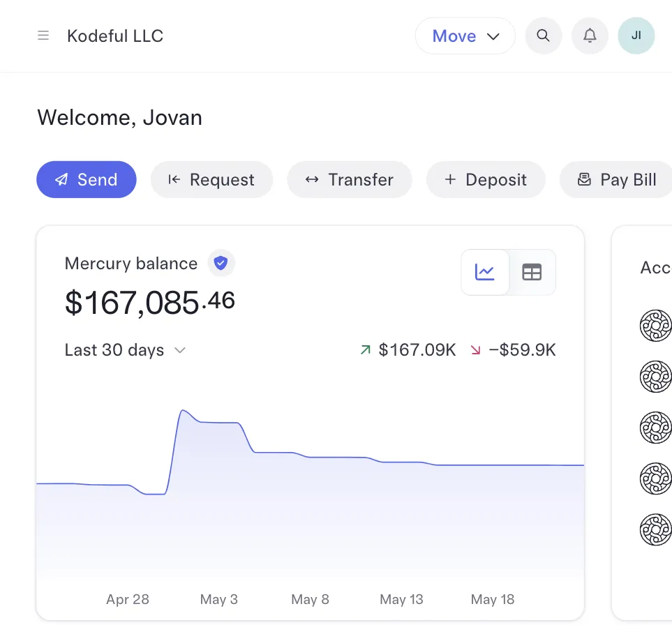Click the −$59.9K money-out figure
The width and height of the screenshot is (672, 641).
click(x=522, y=350)
